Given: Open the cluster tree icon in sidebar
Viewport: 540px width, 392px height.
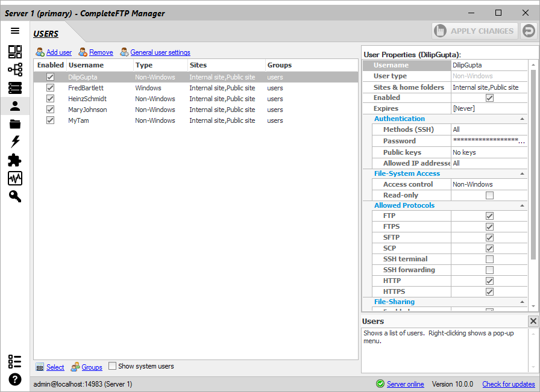Looking at the screenshot, I should [15, 69].
